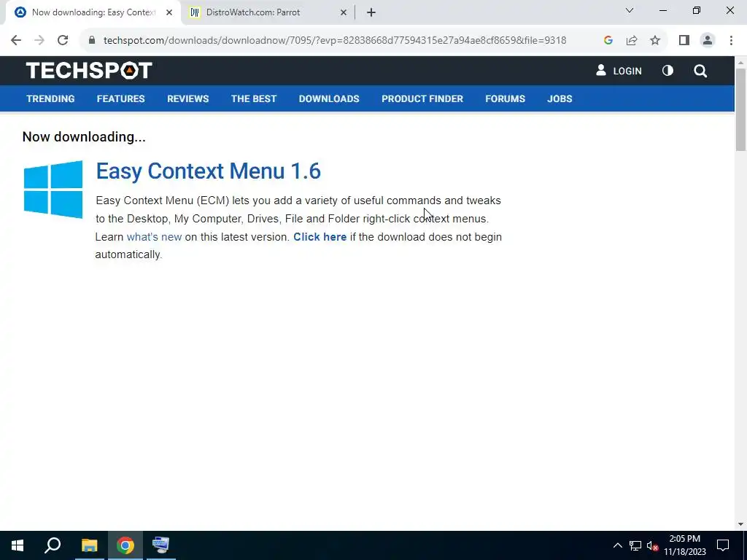747x560 pixels.
Task: Open the Windows Start menu
Action: pos(18,545)
